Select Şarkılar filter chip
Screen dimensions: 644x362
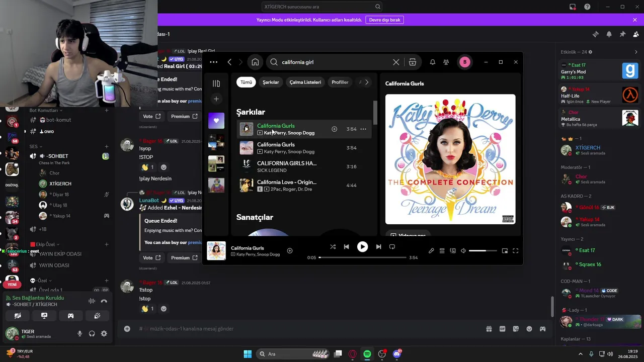coord(271,82)
